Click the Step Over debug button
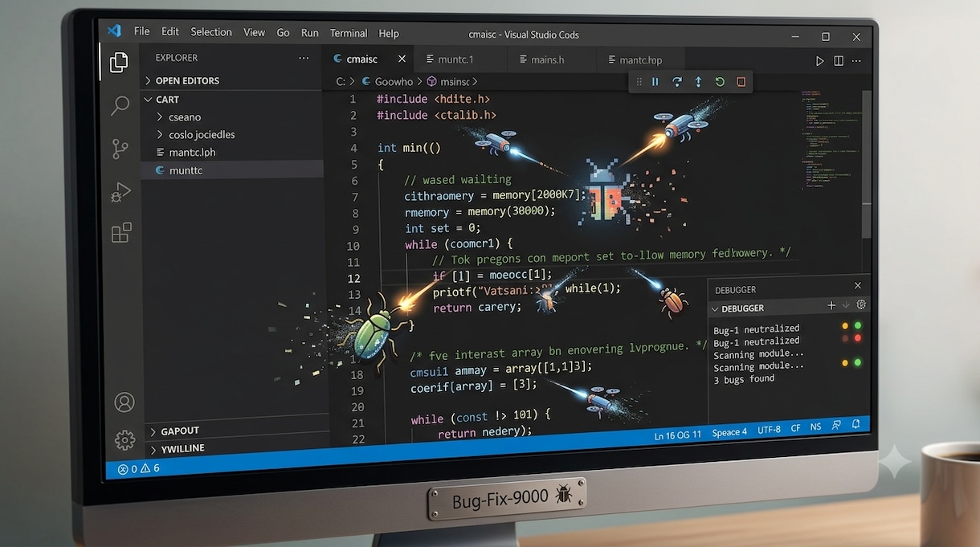Screen dimensions: 980x547 point(677,82)
